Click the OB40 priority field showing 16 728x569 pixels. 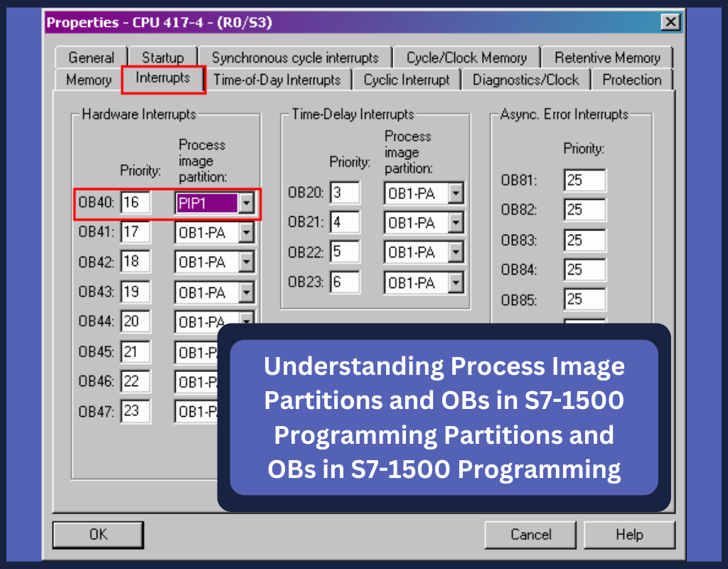click(x=135, y=203)
